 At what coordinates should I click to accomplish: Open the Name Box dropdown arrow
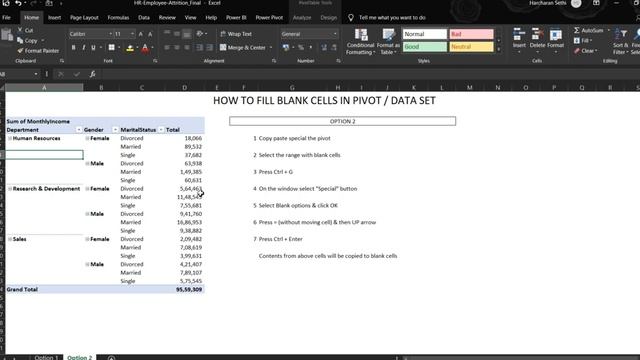pyautogui.click(x=36, y=74)
